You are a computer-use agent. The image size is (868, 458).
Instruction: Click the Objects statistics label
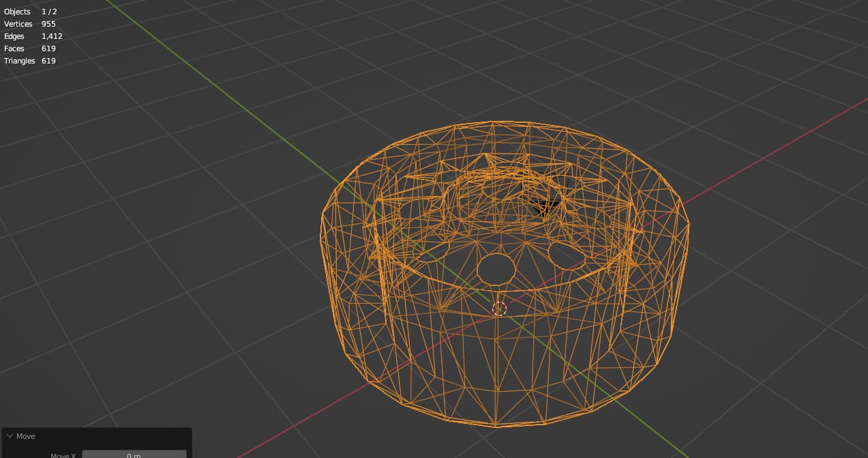tap(17, 12)
